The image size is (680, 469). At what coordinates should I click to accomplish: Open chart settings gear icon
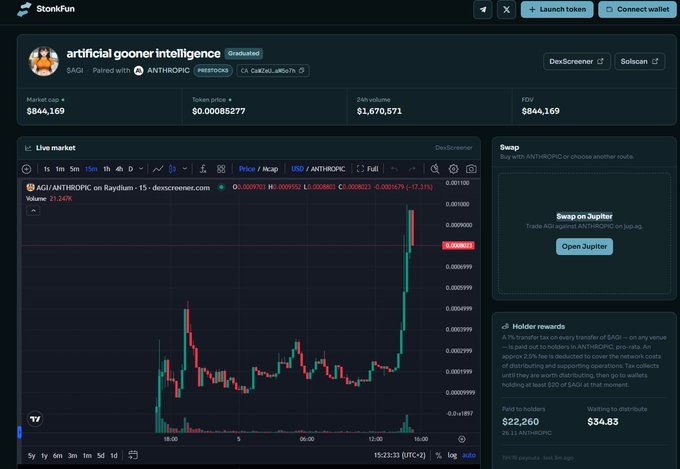point(453,169)
